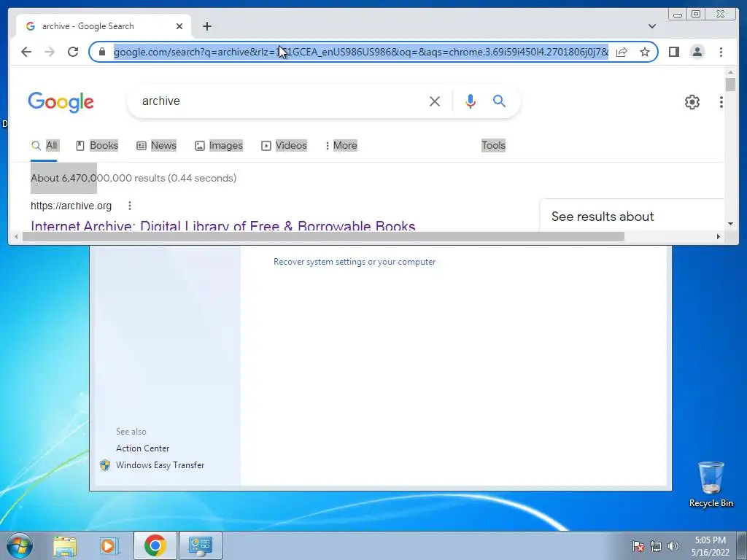Submit search with magnifier icon
This screenshot has width=747, height=560.
[x=499, y=101]
